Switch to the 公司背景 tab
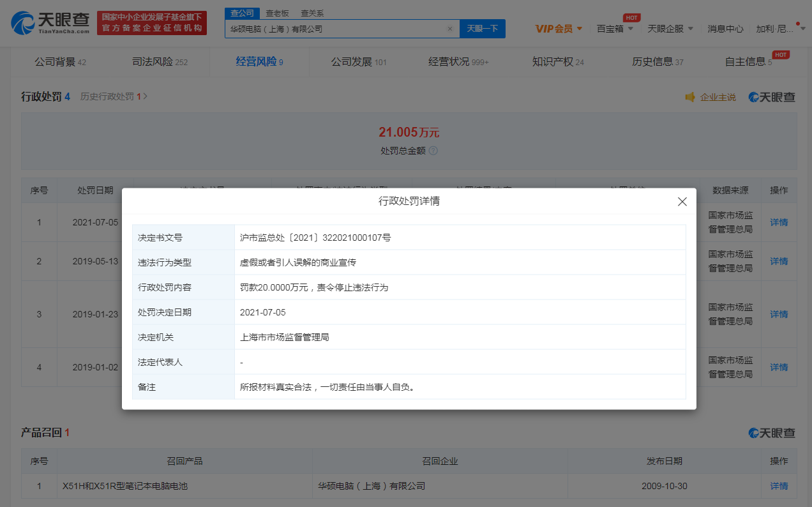The width and height of the screenshot is (812, 507). pyautogui.click(x=60, y=62)
